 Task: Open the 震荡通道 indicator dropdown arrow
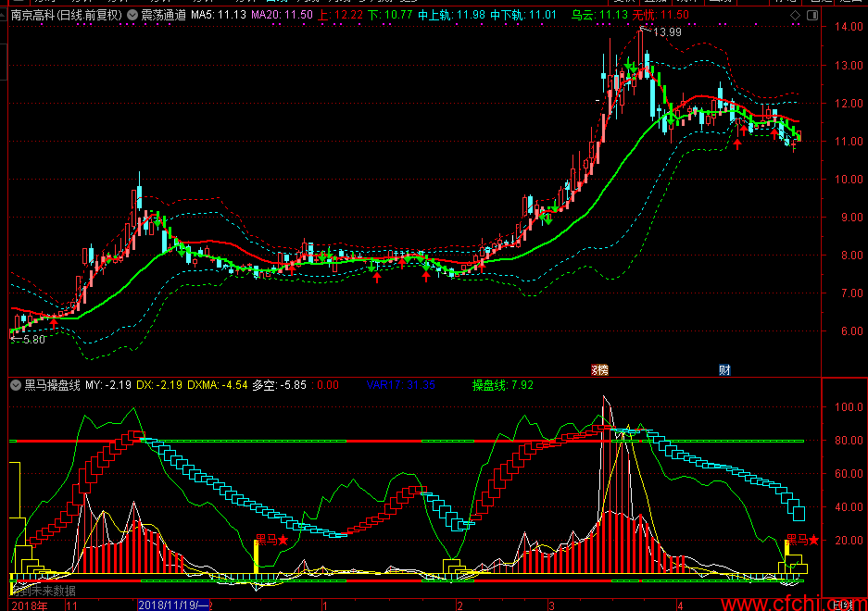coord(132,15)
